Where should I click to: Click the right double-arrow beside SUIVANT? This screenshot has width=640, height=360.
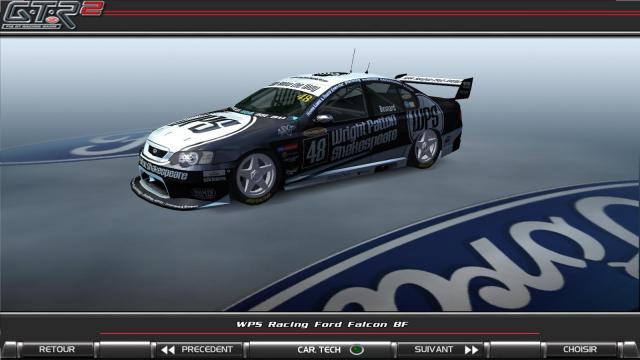[x=471, y=350]
